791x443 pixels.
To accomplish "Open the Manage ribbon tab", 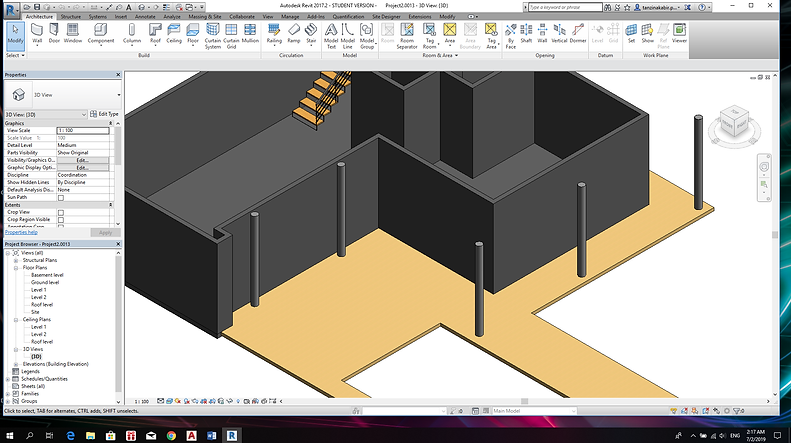I will [290, 17].
